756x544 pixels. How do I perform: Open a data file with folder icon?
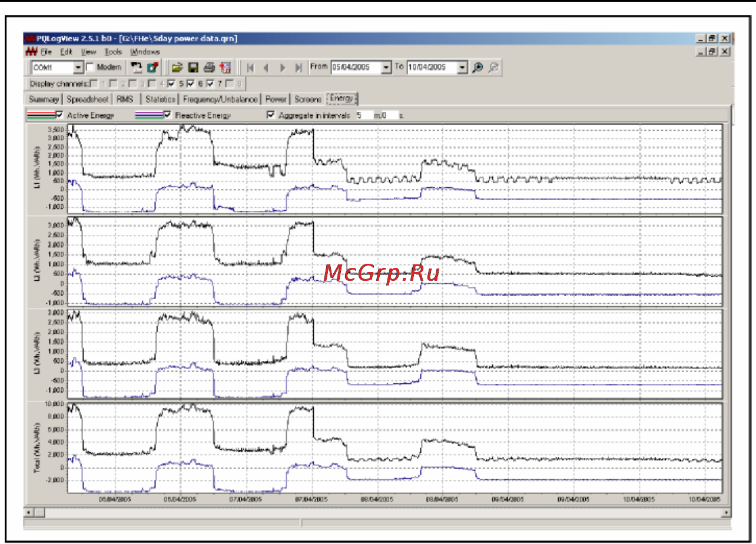tap(177, 67)
